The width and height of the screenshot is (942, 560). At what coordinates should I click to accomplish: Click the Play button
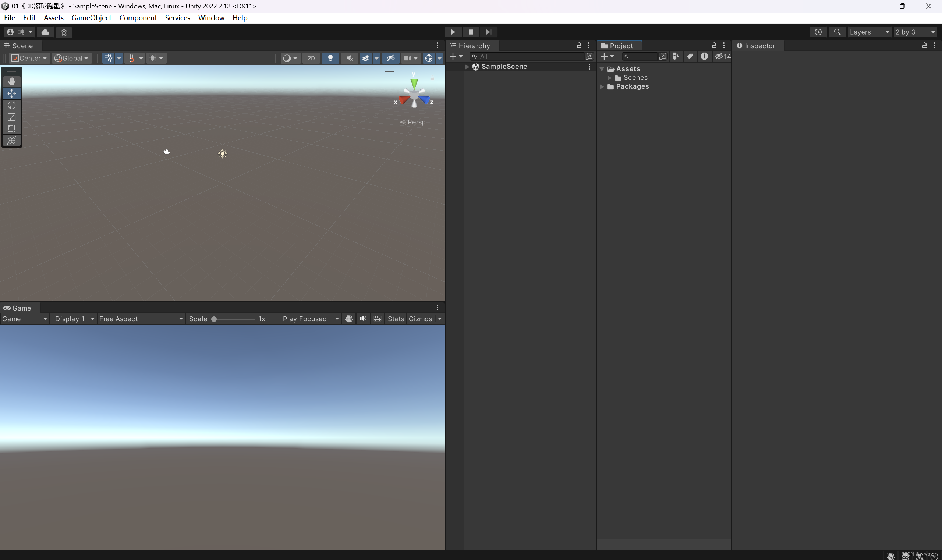(453, 32)
